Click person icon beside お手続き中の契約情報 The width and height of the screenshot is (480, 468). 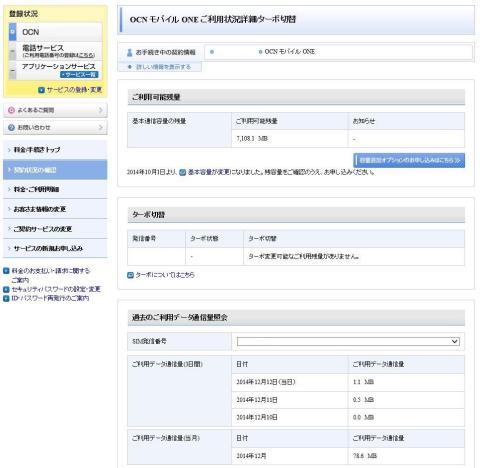(130, 52)
